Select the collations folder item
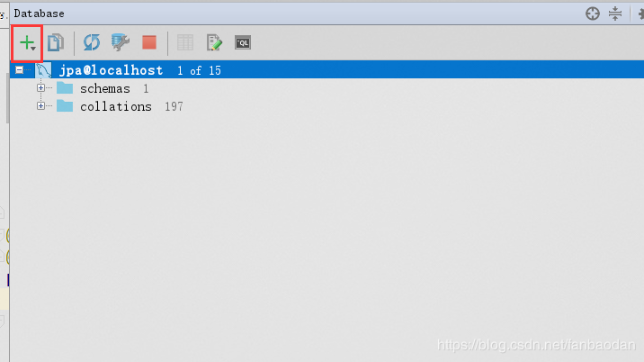Screen dimensions: 644x362 pos(116,106)
